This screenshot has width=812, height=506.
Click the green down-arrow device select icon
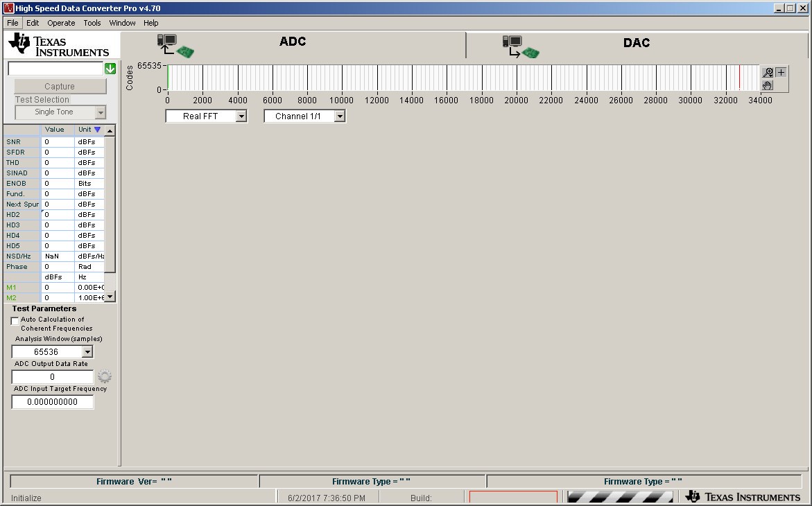[x=110, y=69]
